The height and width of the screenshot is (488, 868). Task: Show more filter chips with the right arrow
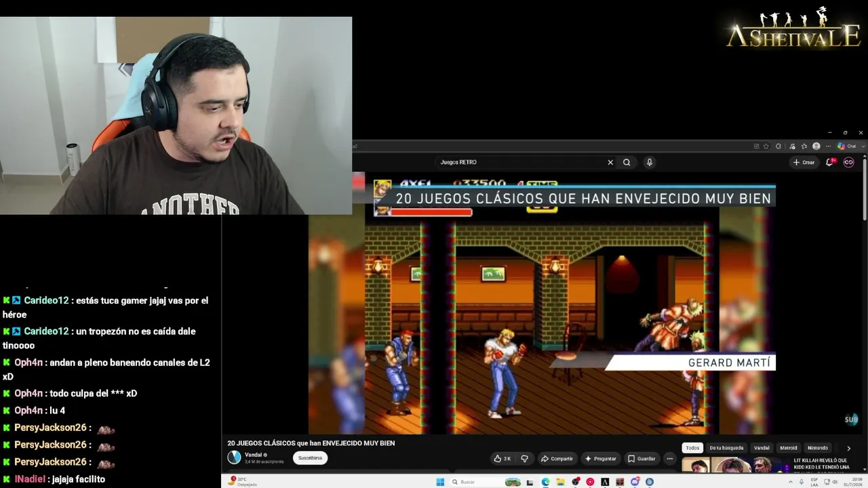coord(848,448)
